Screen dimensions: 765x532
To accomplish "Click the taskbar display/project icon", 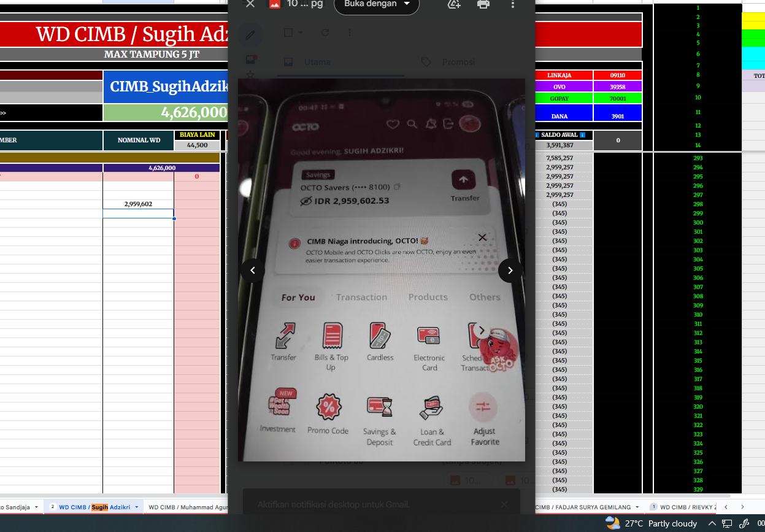I will (x=727, y=523).
